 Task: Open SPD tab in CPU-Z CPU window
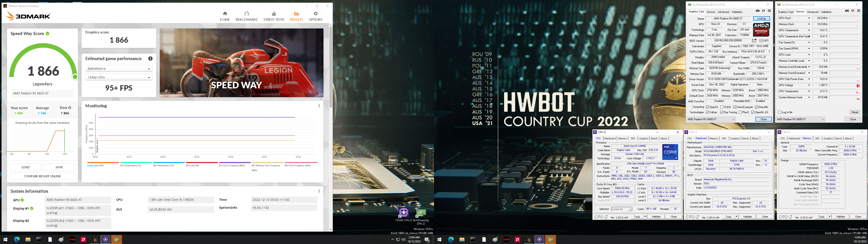pos(633,138)
